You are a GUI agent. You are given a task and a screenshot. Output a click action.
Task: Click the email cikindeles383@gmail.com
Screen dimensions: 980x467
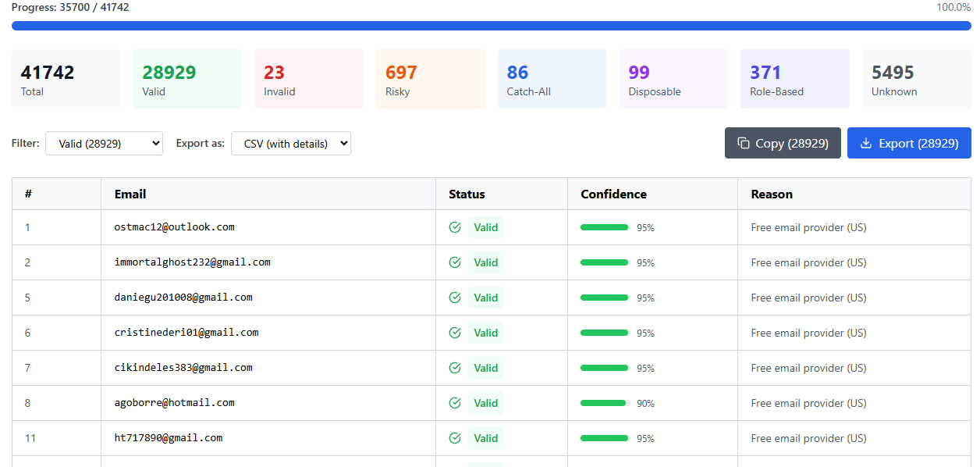tap(183, 368)
